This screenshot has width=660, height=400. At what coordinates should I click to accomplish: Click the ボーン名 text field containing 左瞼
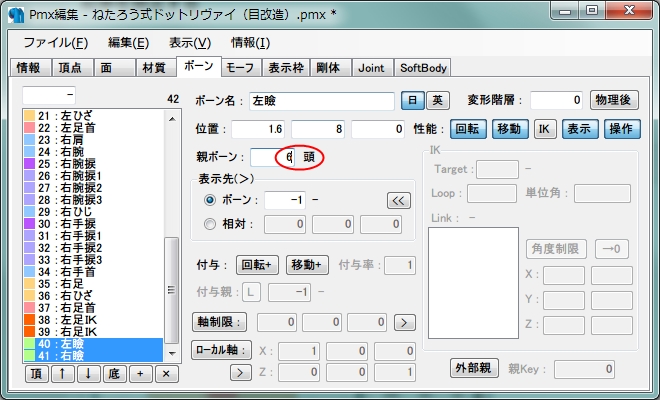[x=322, y=101]
